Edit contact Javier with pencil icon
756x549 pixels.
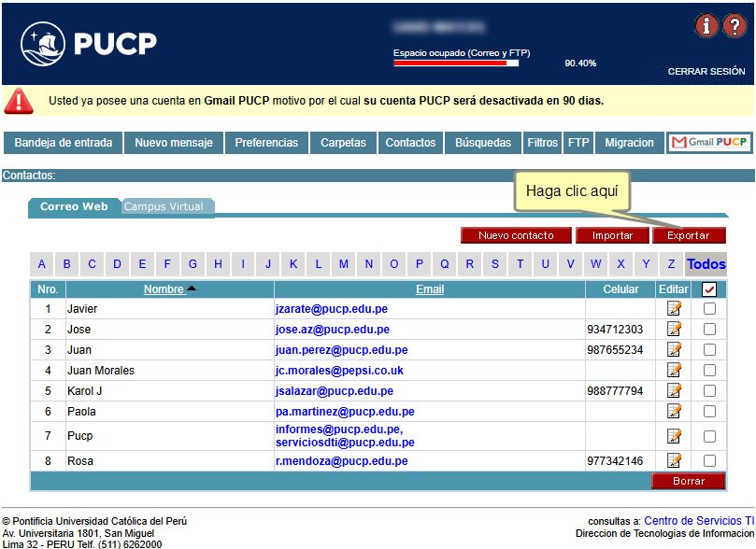click(x=674, y=309)
